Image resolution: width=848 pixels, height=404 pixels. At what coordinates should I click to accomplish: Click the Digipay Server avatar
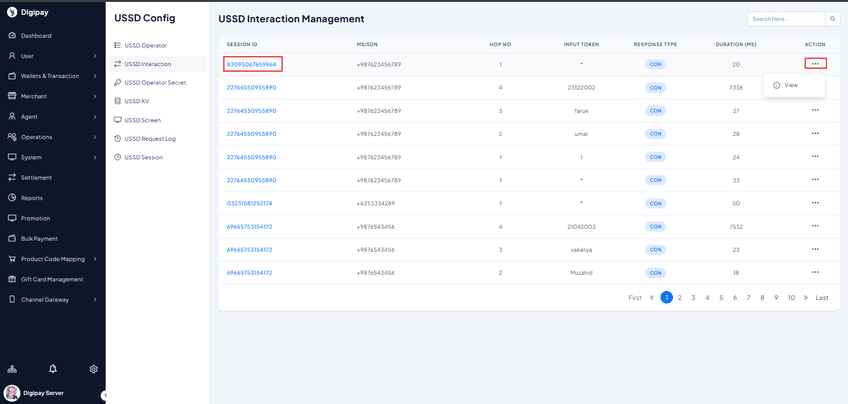pos(11,393)
